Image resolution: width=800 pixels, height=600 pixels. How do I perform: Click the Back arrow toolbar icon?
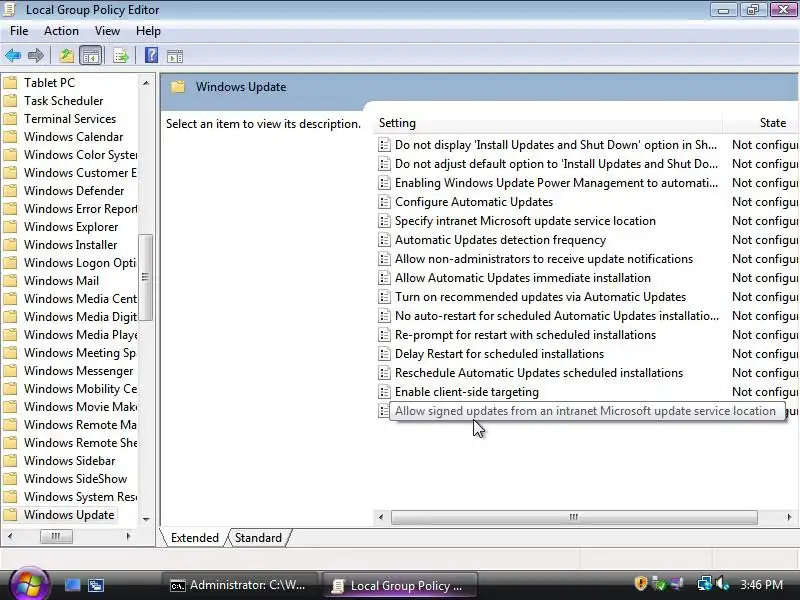[13, 55]
